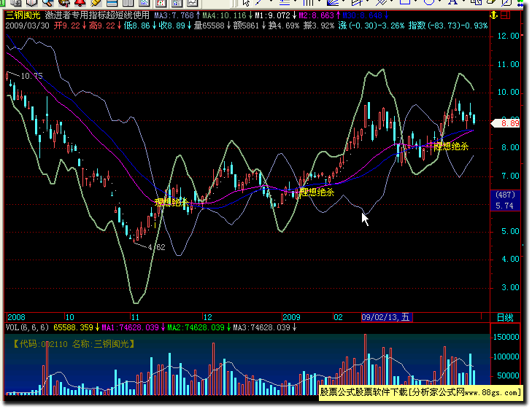The height and width of the screenshot is (409, 532).
Task: Select the MA3:7.768 indicator value
Action: click(x=174, y=15)
